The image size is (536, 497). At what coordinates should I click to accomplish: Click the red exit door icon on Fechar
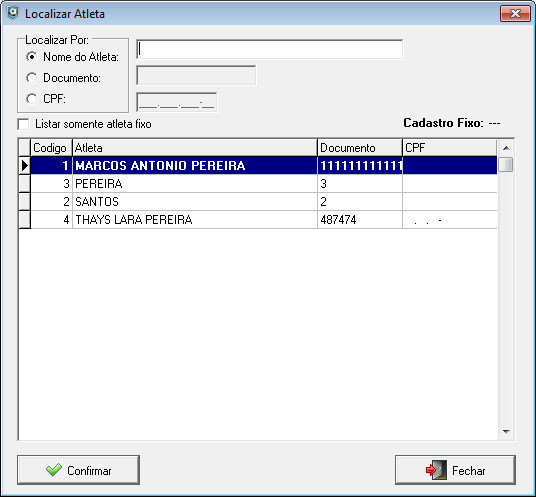(437, 470)
